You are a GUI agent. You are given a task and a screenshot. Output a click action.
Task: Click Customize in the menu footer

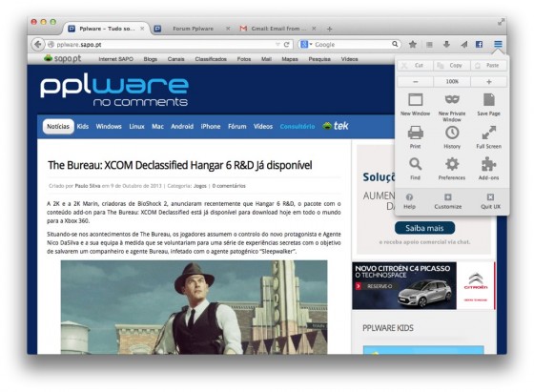448,201
